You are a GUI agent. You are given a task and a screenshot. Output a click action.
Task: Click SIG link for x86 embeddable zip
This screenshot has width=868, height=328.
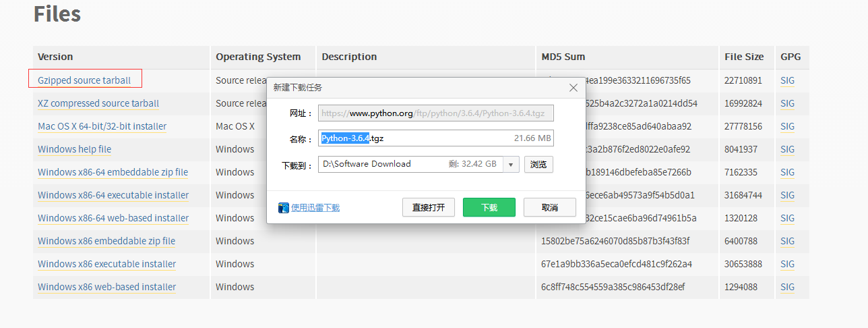787,241
